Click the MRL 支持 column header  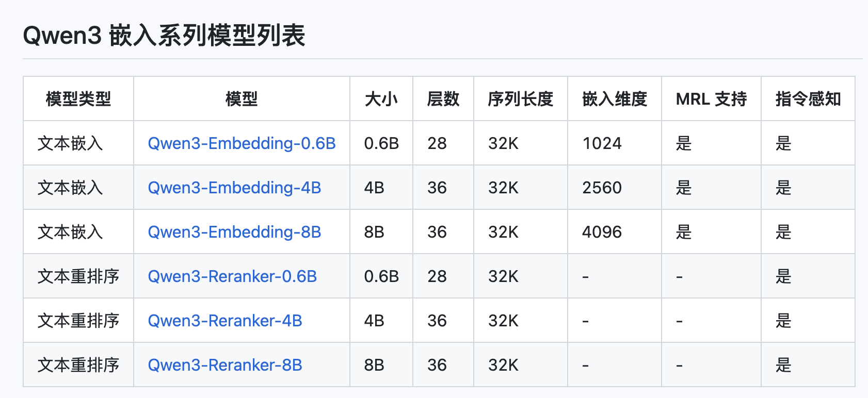click(x=711, y=99)
